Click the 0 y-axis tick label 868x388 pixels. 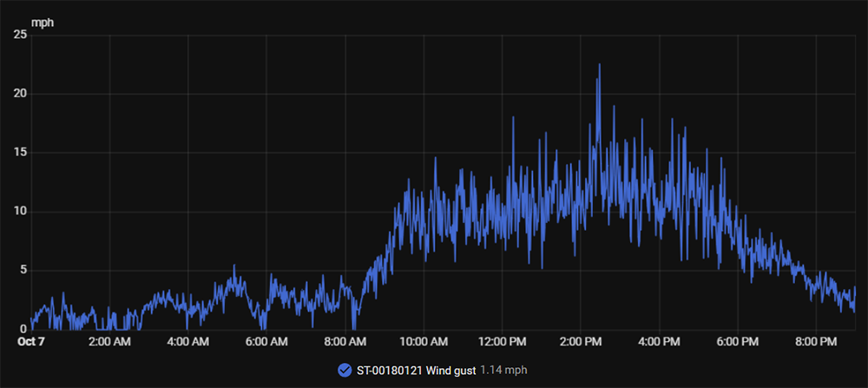click(x=23, y=330)
